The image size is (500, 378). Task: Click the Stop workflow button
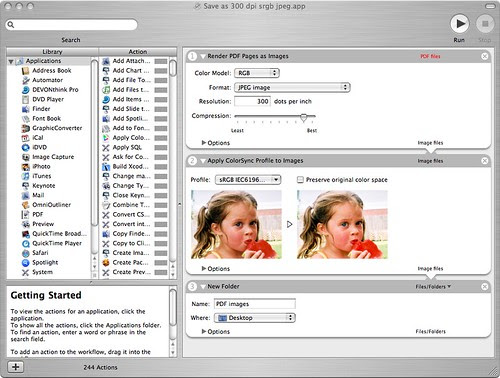485,24
